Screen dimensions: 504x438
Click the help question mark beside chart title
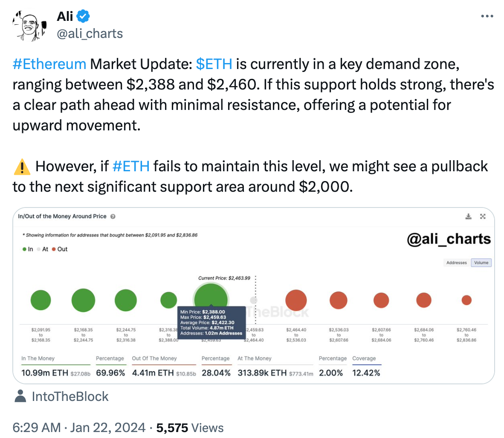pos(113,216)
